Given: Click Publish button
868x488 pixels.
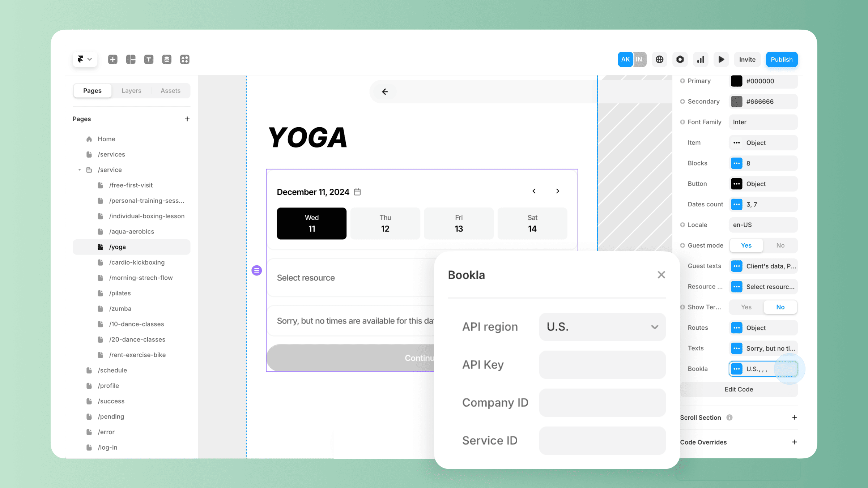Looking at the screenshot, I should (x=781, y=60).
